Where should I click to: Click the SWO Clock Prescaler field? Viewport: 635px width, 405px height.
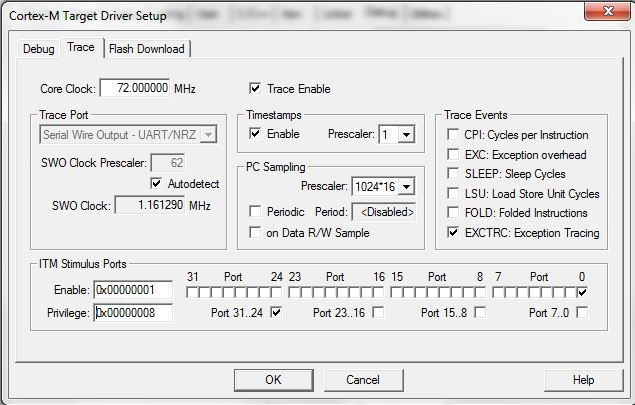[168, 162]
